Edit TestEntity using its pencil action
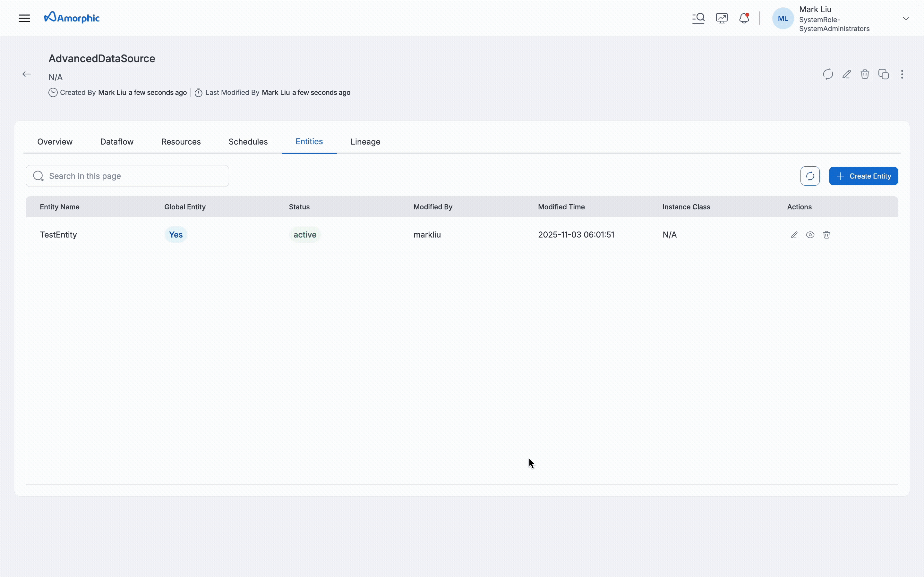 794,235
